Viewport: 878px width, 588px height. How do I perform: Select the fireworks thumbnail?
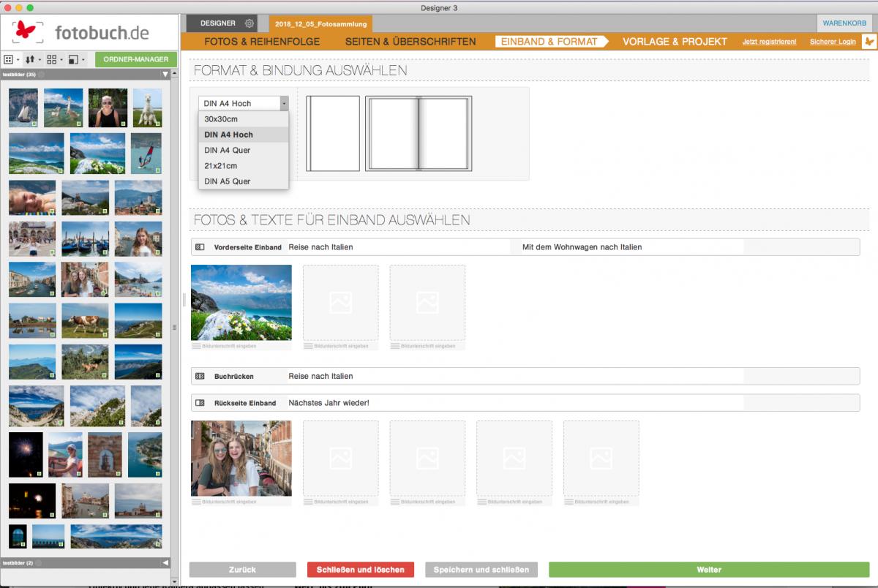(x=26, y=455)
